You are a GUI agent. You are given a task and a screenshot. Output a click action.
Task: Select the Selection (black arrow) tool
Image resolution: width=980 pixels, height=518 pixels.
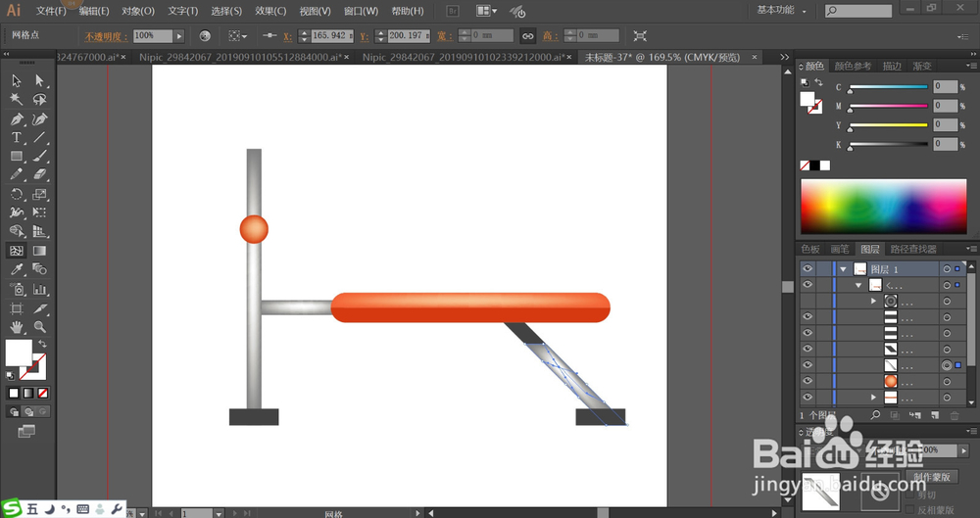[17, 80]
